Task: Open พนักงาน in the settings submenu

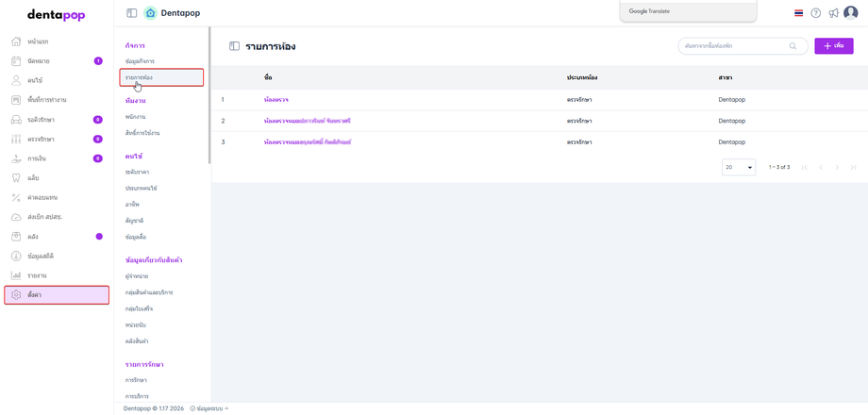Action: point(135,117)
